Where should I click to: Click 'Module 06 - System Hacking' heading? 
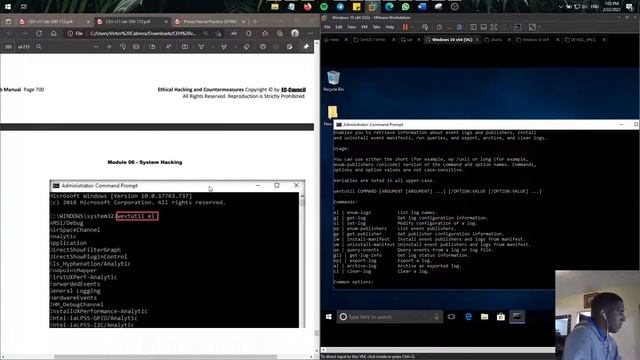click(x=145, y=162)
